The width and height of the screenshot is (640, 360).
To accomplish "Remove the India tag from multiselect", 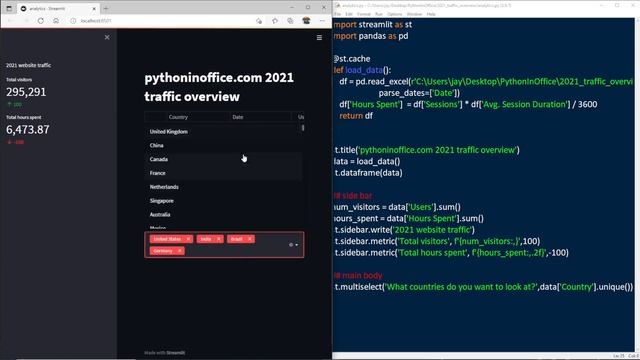I will pos(219,239).
